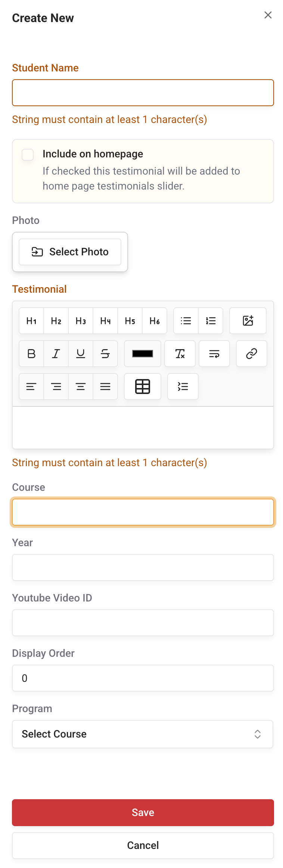Underline the selected text
Screen dimensions: 283x868
point(81,354)
